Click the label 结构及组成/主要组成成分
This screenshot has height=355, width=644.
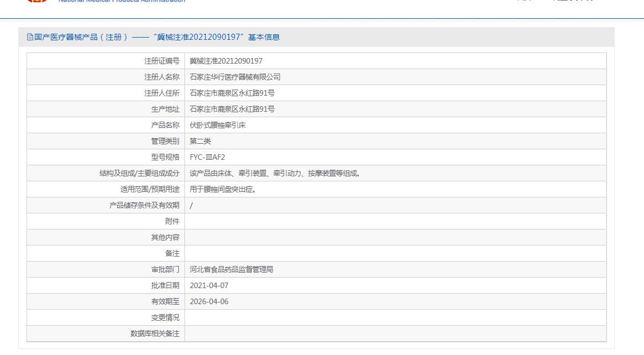pyautogui.click(x=140, y=173)
